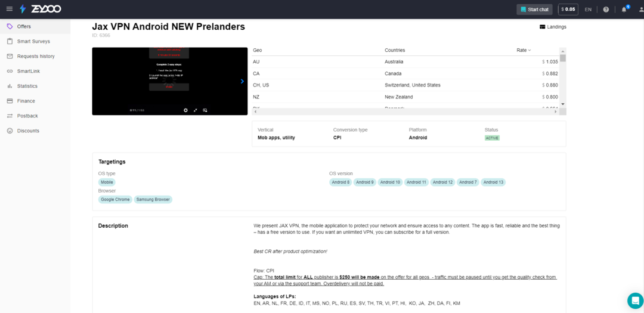Click the Geo column header
644x313 pixels.
coord(258,50)
